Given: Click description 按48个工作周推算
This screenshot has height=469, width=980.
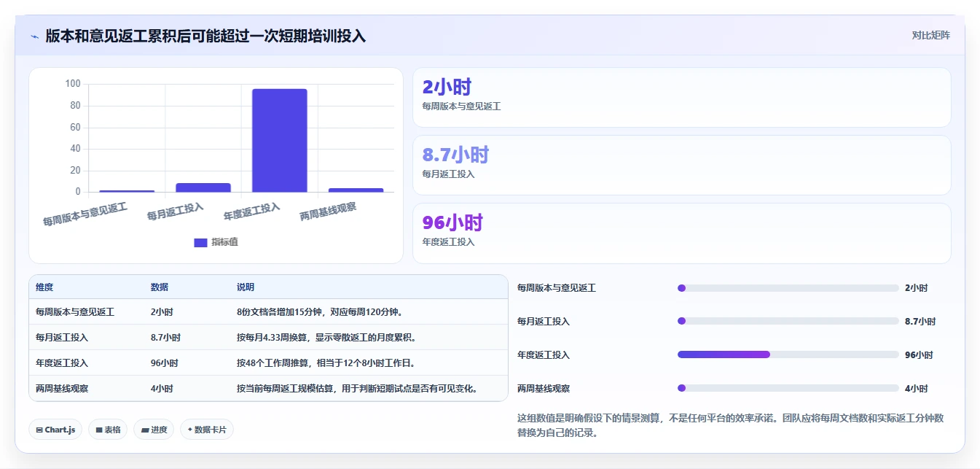Looking at the screenshot, I should pos(326,363).
